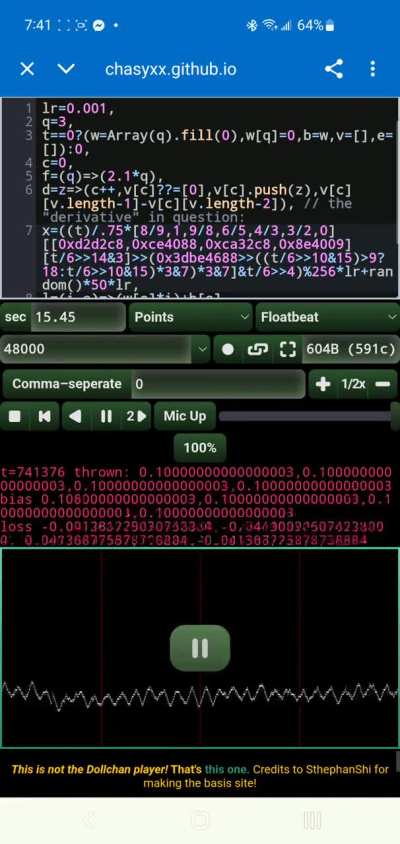Viewport: 400px width, 844px height.
Task: Open the Points draw mode dropdown
Action: pyautogui.click(x=190, y=317)
